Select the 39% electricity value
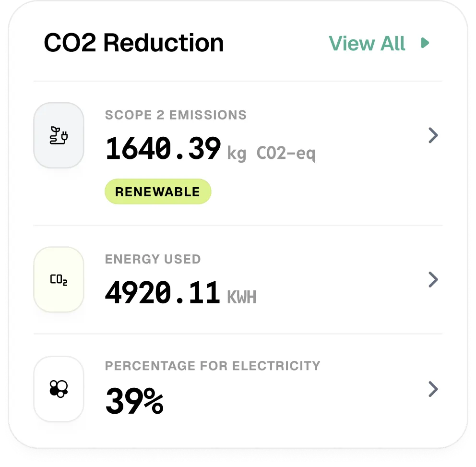The width and height of the screenshot is (476, 467). [x=134, y=401]
